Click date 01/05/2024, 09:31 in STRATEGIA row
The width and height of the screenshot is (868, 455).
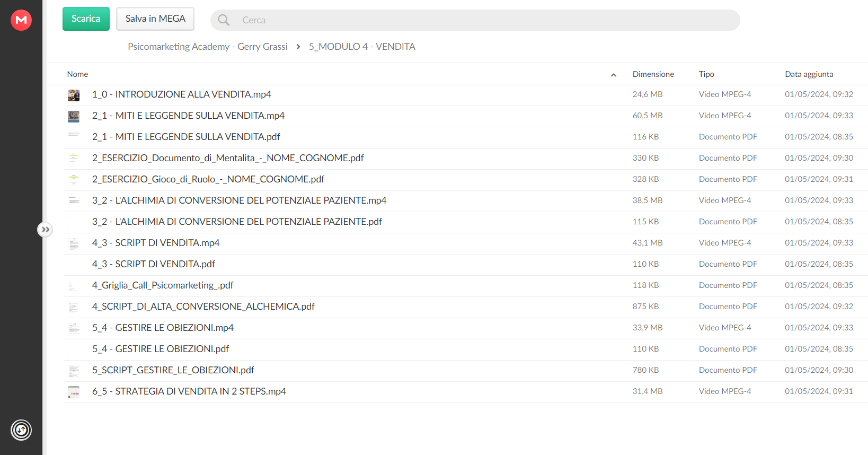coord(819,391)
